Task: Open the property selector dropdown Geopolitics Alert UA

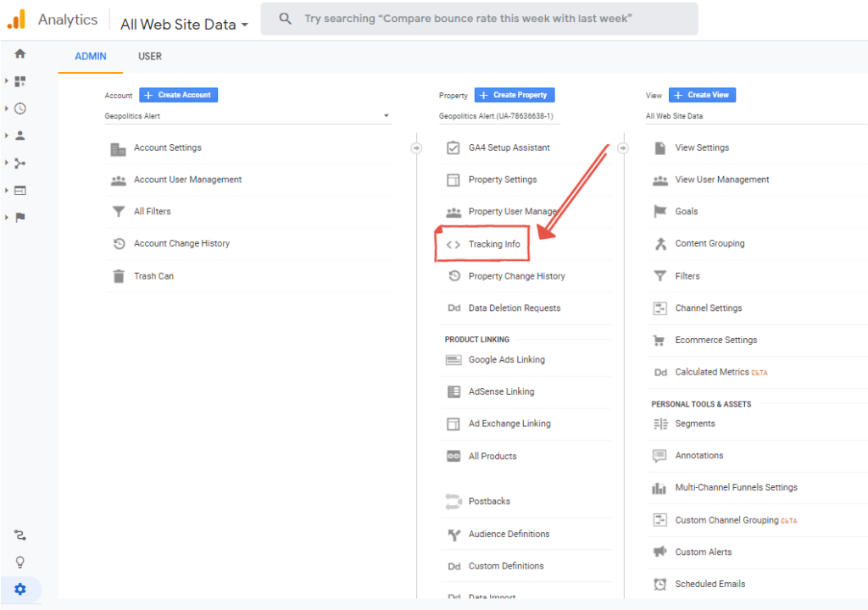Action: pos(500,116)
